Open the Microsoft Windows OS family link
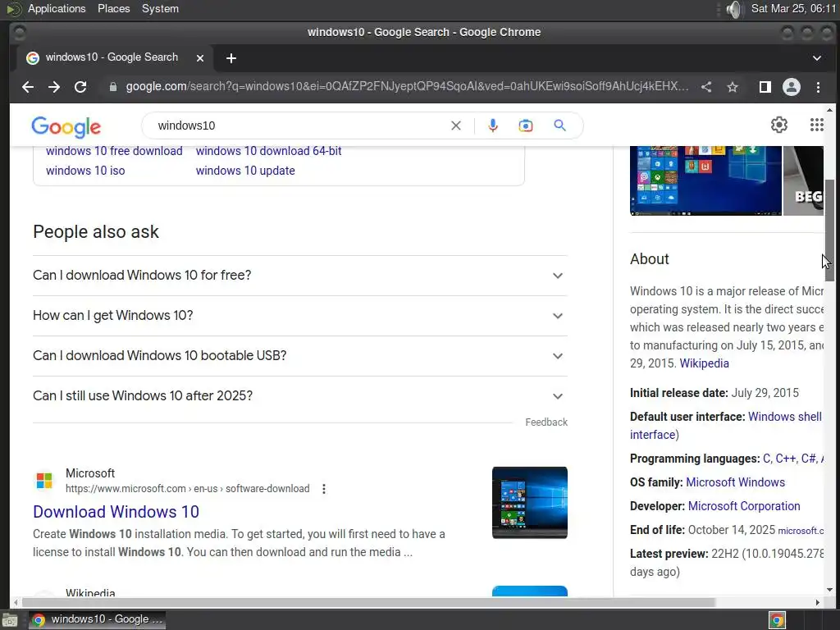The image size is (840, 630). (x=735, y=482)
